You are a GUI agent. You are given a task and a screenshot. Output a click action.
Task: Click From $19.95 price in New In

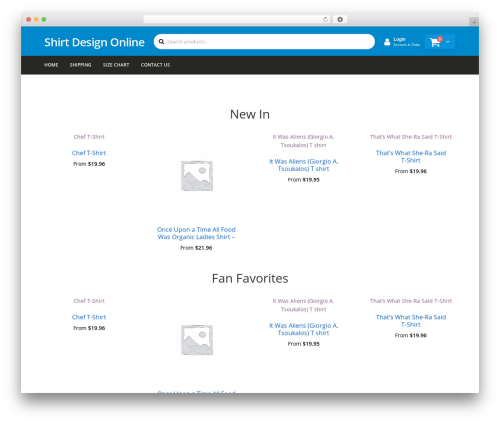tap(304, 180)
